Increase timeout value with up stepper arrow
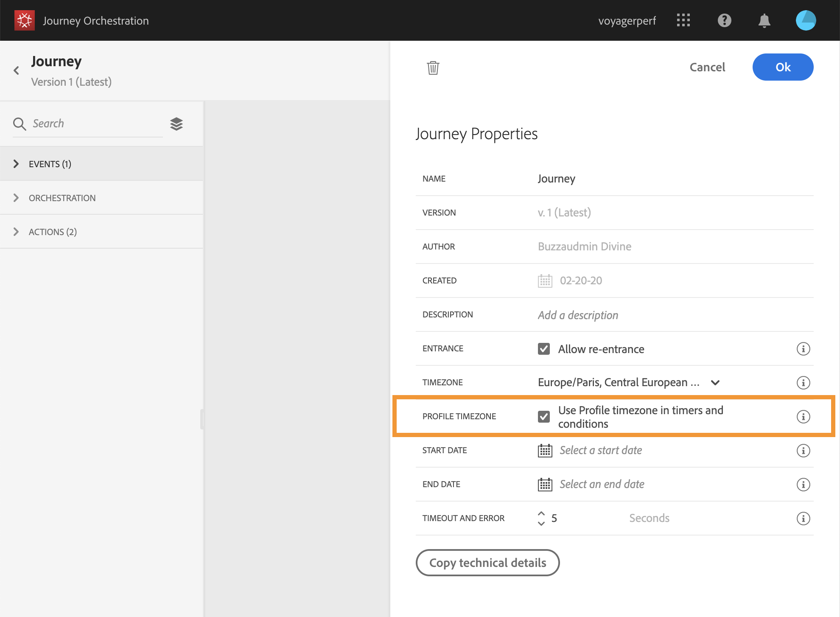840x617 pixels. point(541,513)
